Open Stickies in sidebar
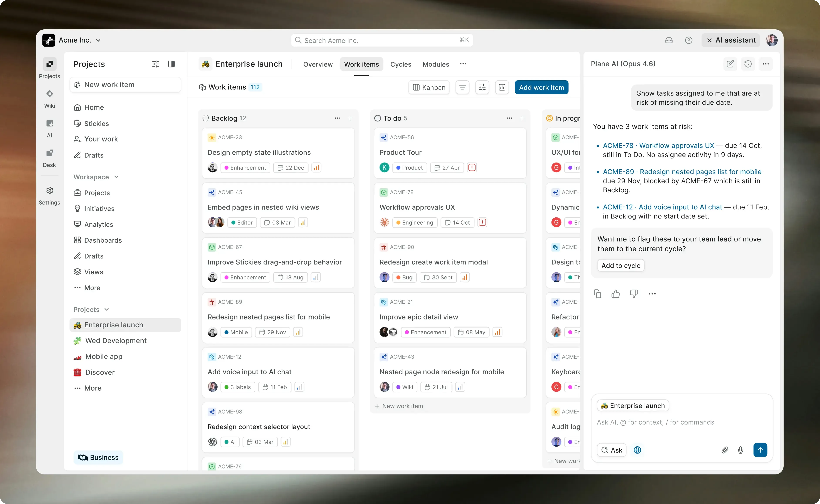Screen dimensions: 820x504 (x=125, y=123)
